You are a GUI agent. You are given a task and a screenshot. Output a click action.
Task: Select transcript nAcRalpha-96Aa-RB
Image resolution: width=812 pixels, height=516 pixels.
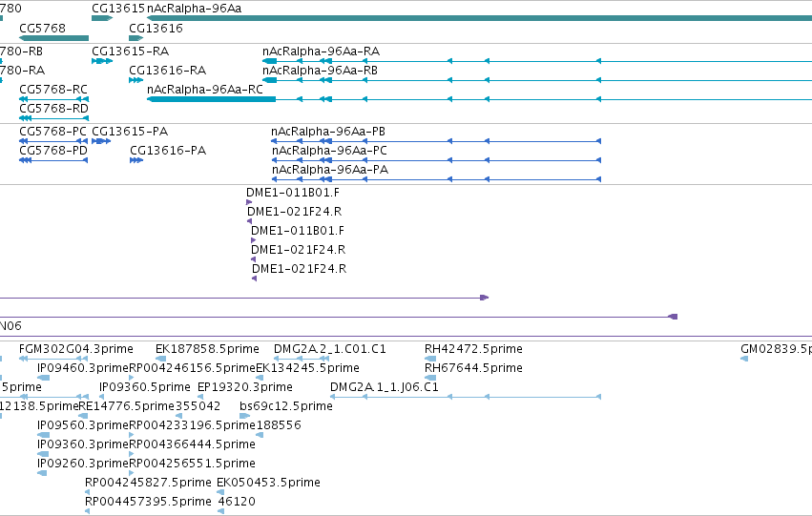[320, 70]
